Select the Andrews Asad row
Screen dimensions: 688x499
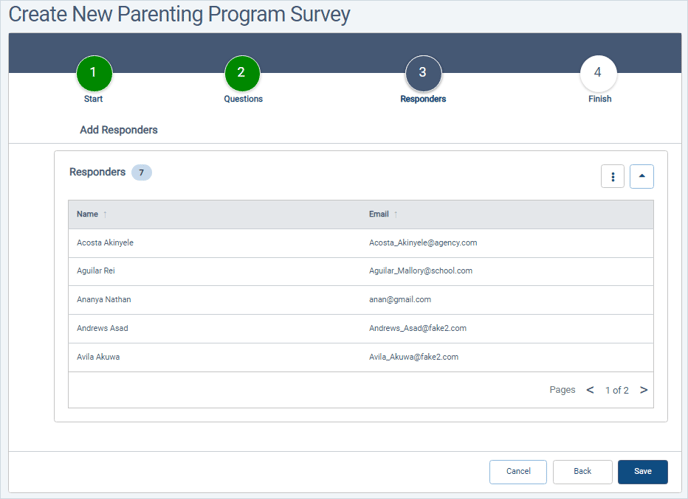click(361, 328)
